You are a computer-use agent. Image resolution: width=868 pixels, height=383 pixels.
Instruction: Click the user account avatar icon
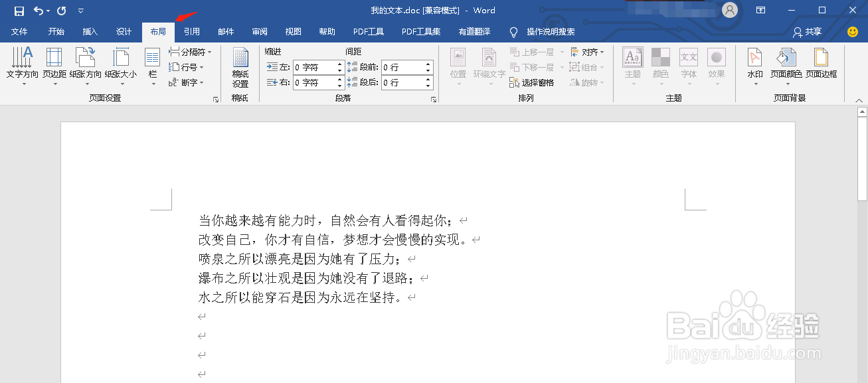click(x=731, y=10)
